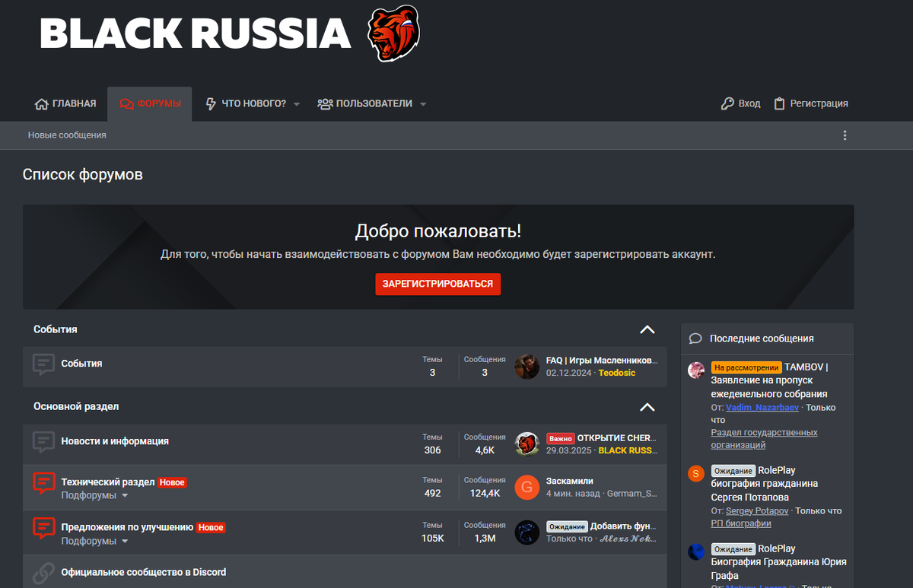Open the Пользователи dropdown arrow
The width and height of the screenshot is (913, 588).
point(423,103)
